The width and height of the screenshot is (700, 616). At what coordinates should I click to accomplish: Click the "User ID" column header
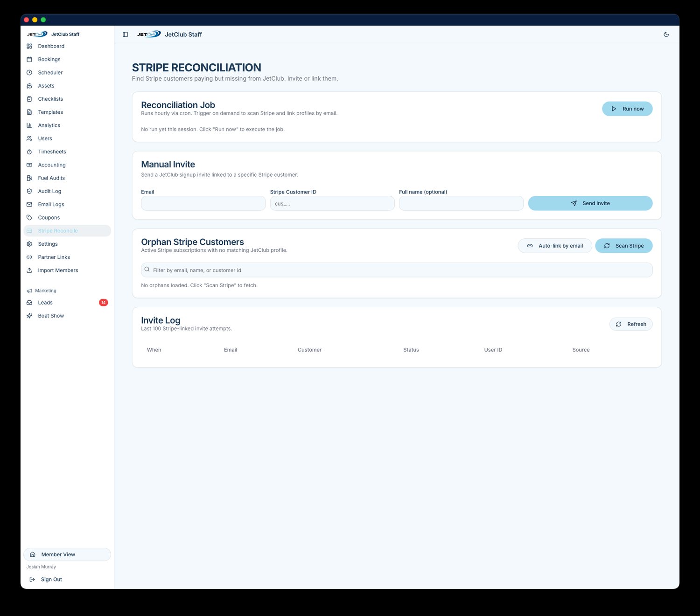[493, 350]
